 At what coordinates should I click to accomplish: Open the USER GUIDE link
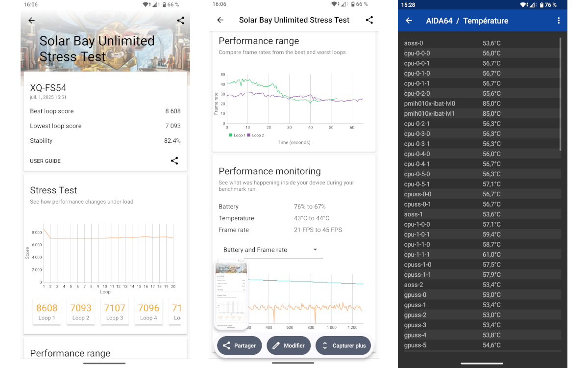point(45,161)
